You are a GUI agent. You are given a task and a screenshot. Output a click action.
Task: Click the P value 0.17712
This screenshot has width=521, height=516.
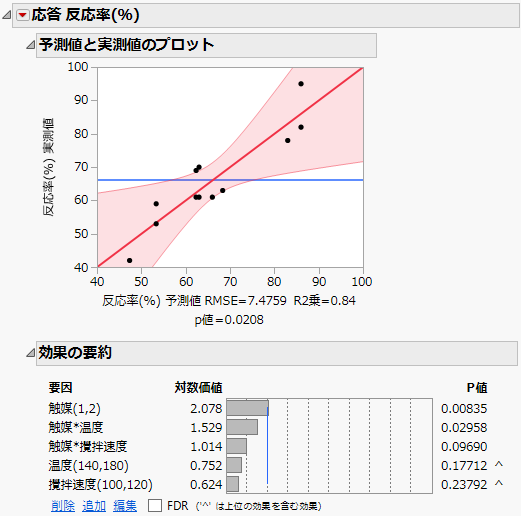464,465
